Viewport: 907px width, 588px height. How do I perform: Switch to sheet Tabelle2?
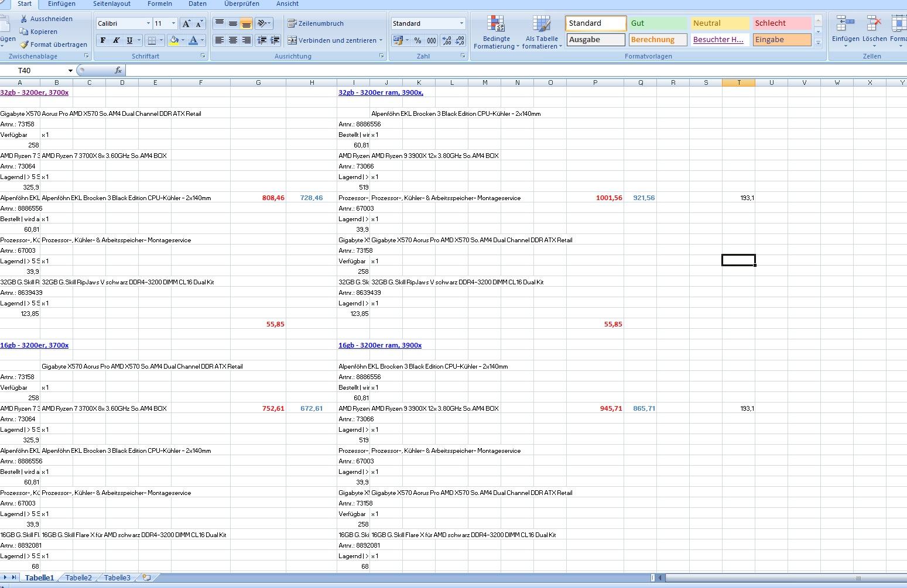tap(78, 578)
